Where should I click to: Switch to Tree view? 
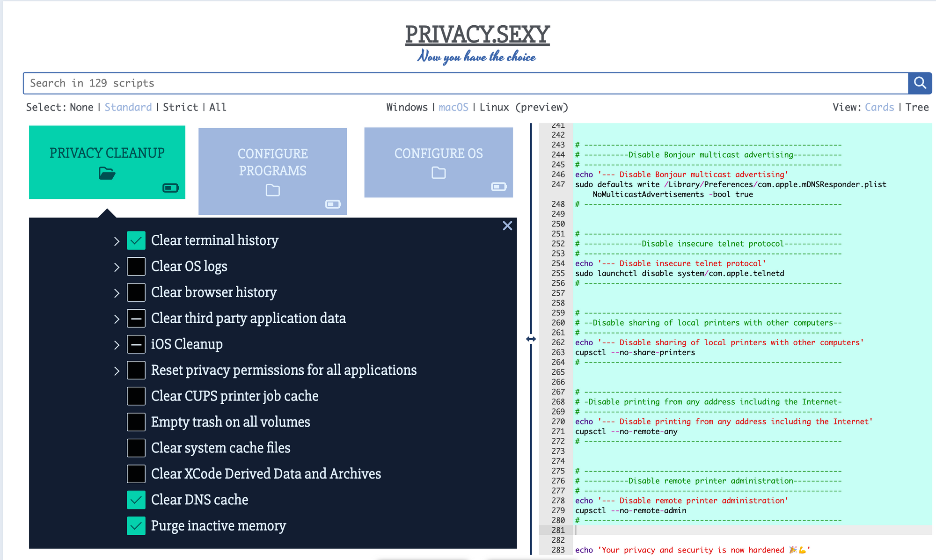click(917, 107)
